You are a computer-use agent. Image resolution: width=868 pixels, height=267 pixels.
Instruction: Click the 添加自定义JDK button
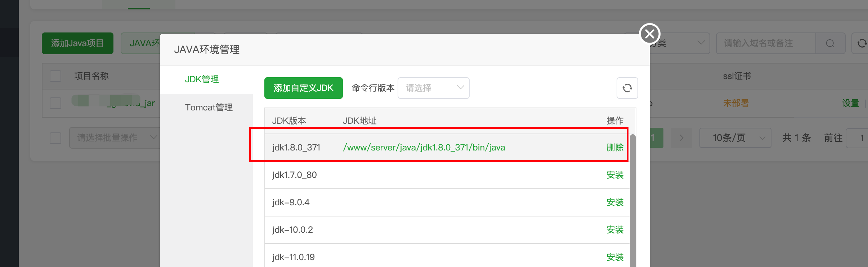[303, 88]
